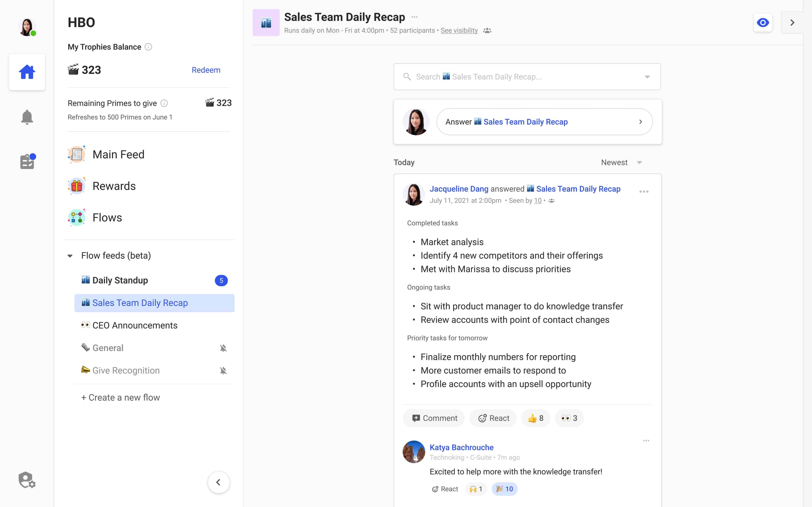The width and height of the screenshot is (812, 507).
Task: Open the See visibility link
Action: tap(459, 30)
